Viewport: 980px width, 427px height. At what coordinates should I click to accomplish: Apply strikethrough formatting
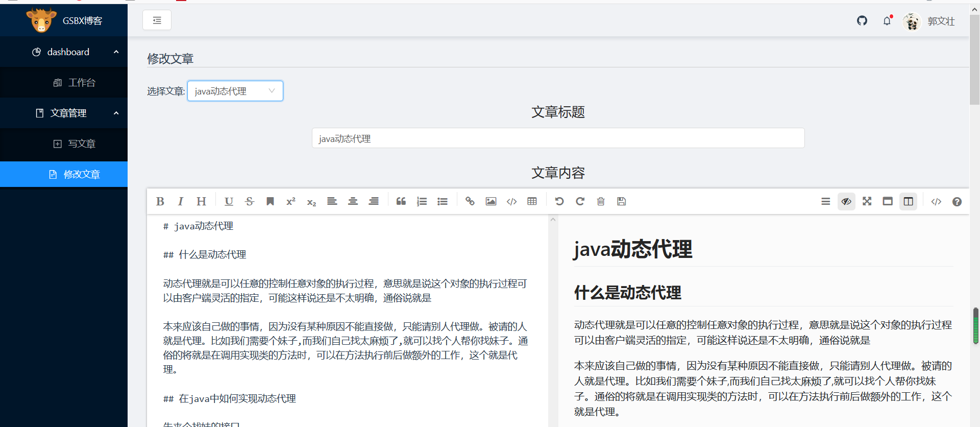coord(250,201)
